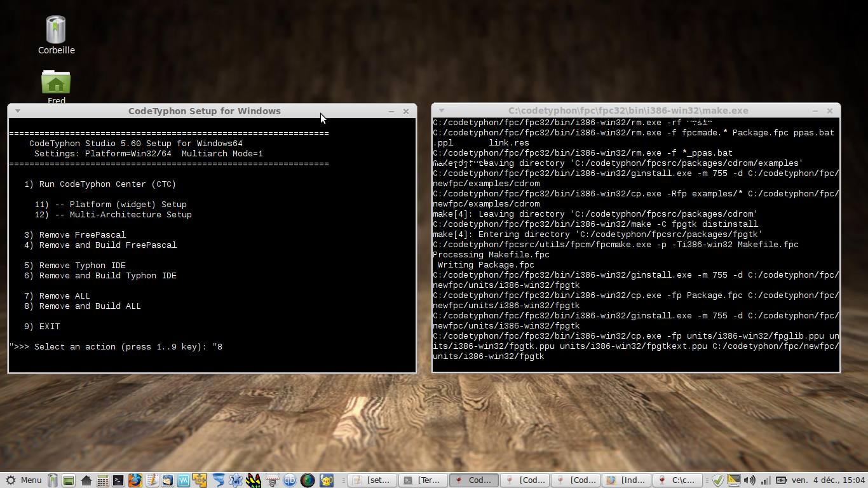Click the spring-and-jaw launcher icon in panel
The height and width of the screenshot is (488, 868).
pos(272,480)
